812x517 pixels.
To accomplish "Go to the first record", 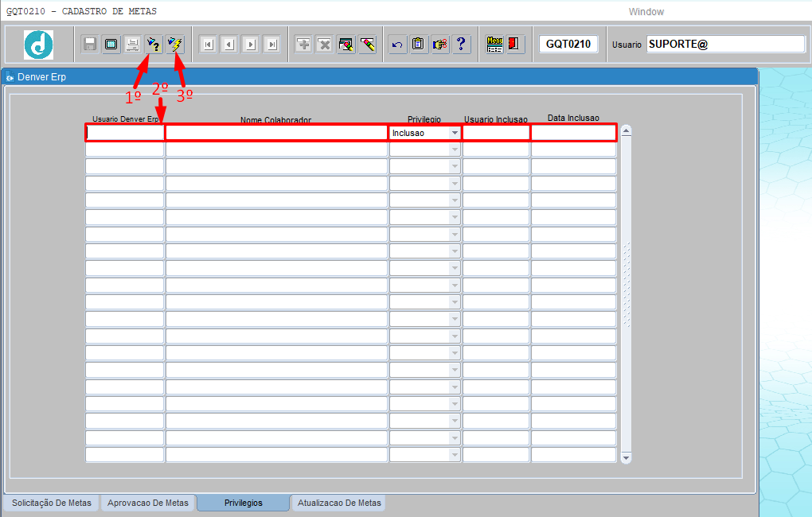I will (208, 45).
